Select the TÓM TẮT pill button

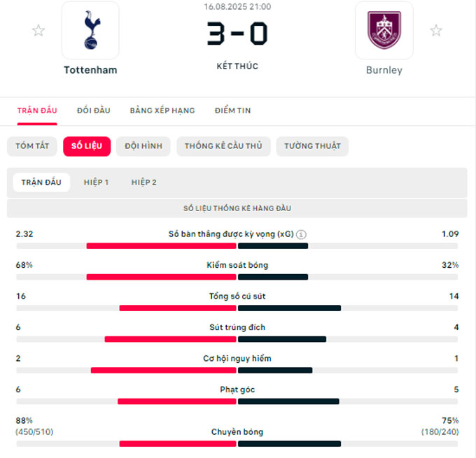tap(32, 146)
